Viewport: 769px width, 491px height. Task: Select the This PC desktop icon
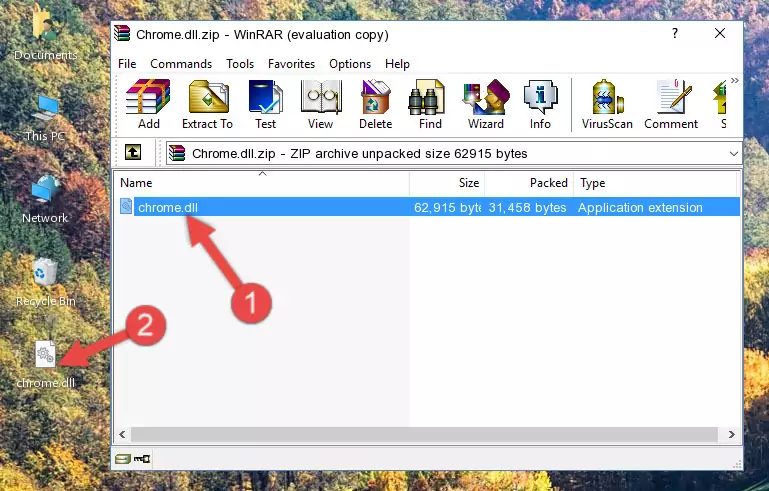pyautogui.click(x=45, y=118)
